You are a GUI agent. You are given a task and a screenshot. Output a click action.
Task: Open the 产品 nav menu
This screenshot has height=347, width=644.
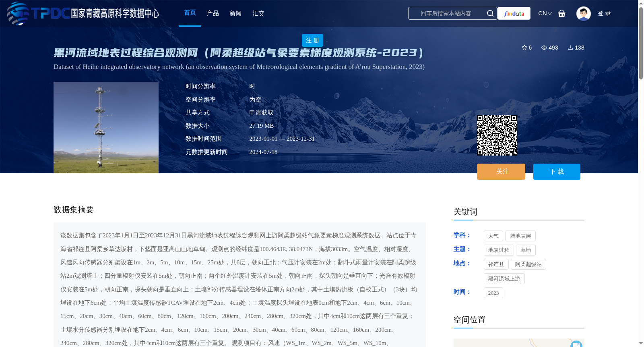[x=213, y=13]
